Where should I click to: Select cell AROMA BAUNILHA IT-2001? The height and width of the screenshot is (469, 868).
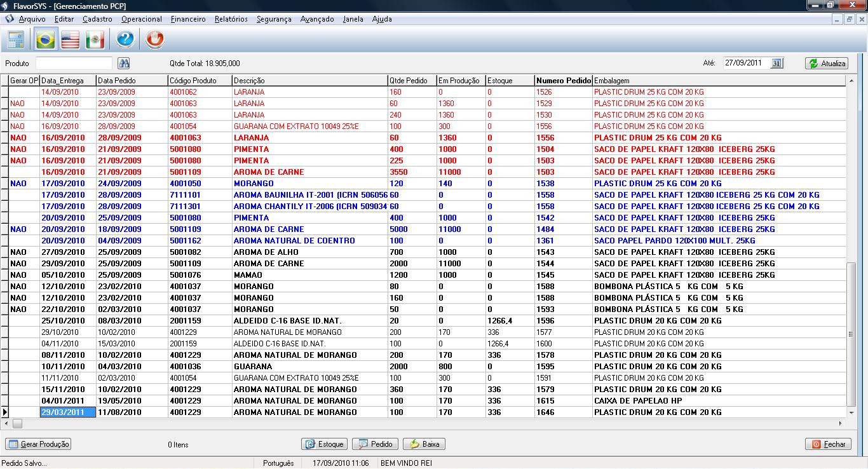(x=309, y=195)
